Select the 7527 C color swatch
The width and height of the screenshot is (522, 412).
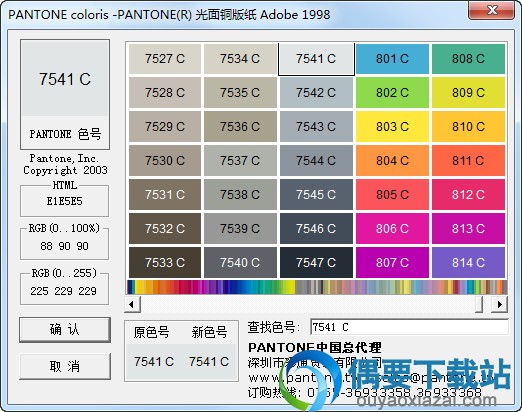coord(165,59)
